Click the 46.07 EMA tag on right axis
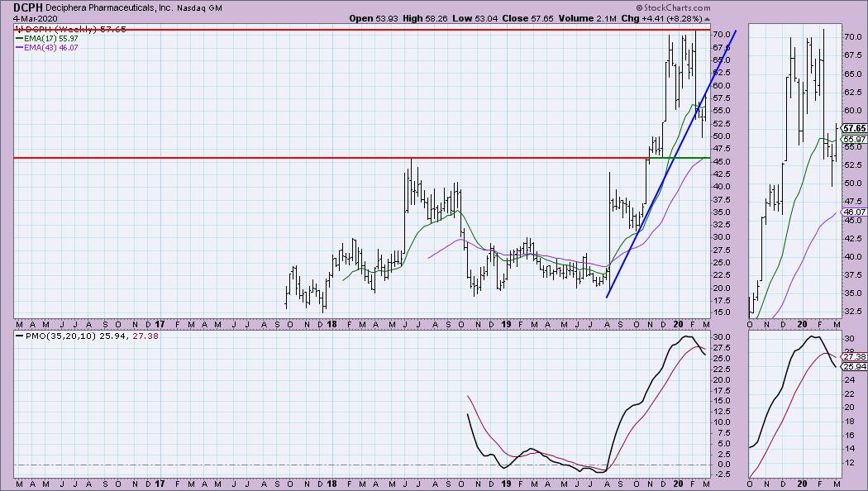This screenshot has height=491, width=868. click(x=854, y=212)
